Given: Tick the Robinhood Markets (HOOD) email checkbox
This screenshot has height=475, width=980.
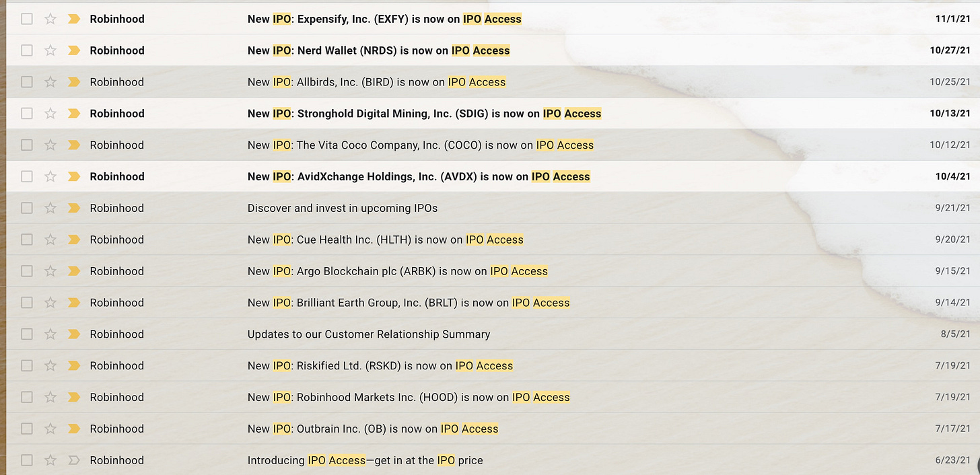Looking at the screenshot, I should point(27,397).
